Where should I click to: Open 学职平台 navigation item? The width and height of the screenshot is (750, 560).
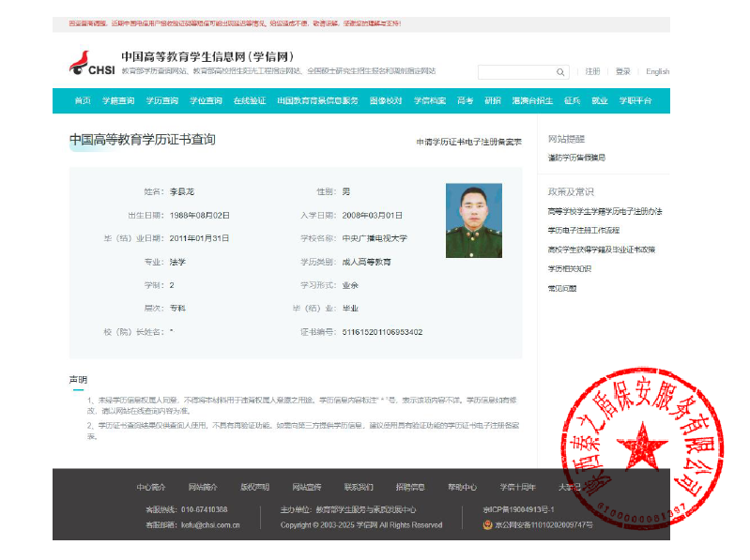click(x=635, y=100)
